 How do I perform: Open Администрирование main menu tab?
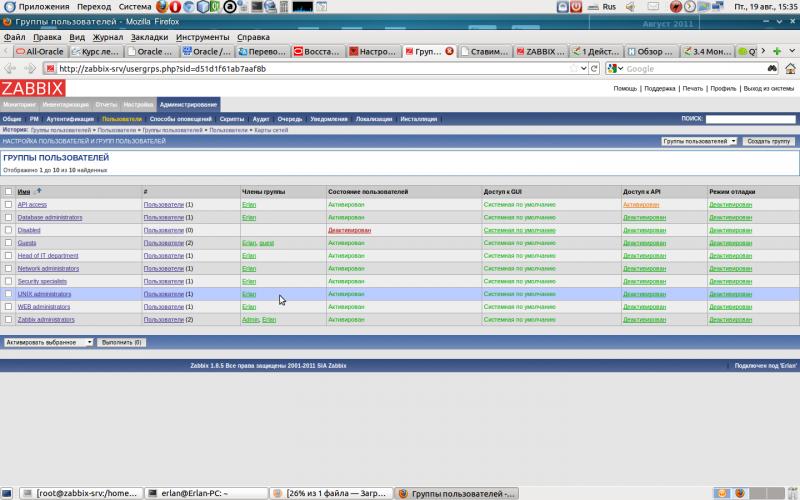pos(188,105)
